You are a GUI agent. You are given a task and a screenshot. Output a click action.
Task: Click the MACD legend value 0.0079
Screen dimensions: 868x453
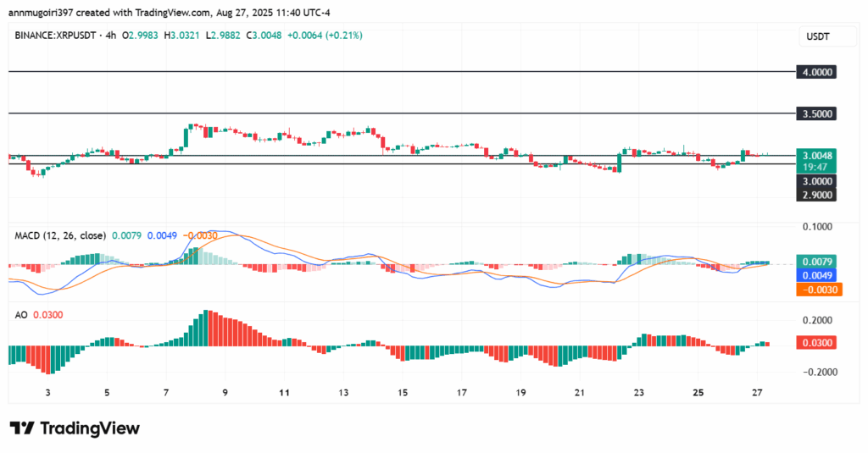click(127, 235)
